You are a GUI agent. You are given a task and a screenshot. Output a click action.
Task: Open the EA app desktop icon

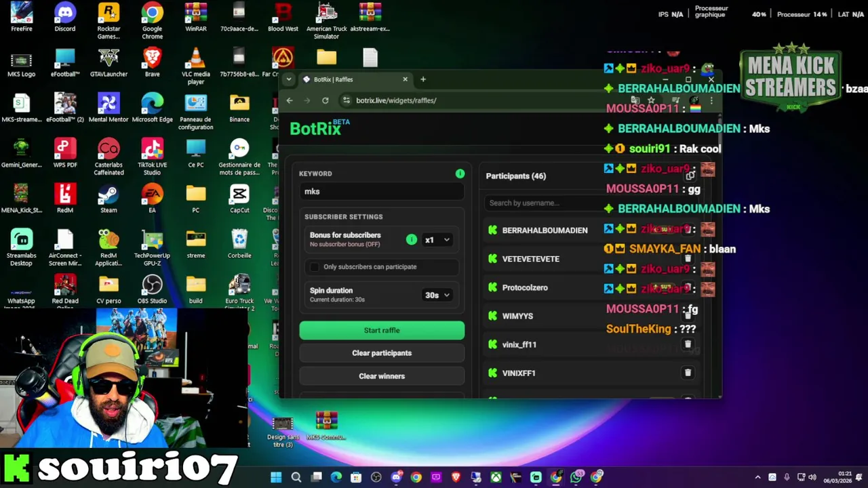coord(152,199)
